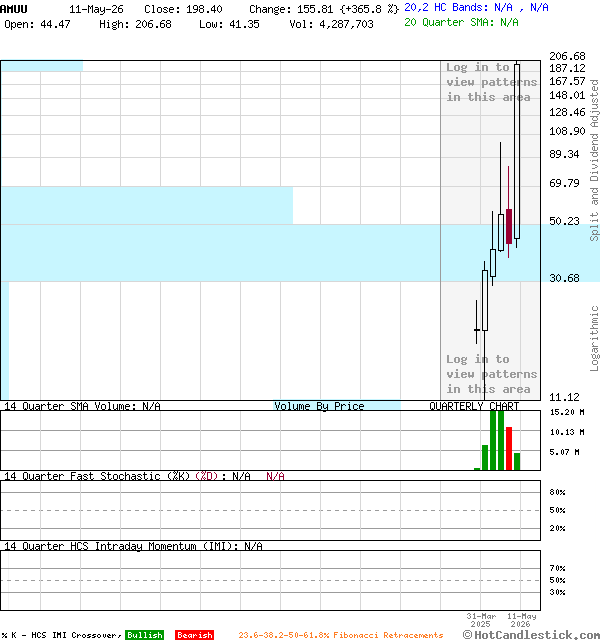This screenshot has height=640, width=600.
Task: Click the green Bullish legend badge
Action: tap(144, 635)
